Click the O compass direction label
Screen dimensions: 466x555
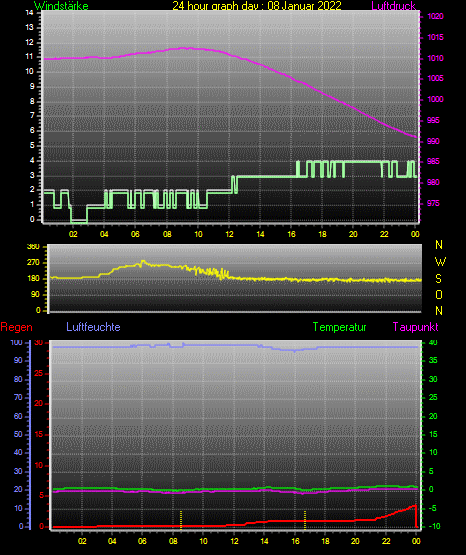pos(439,295)
